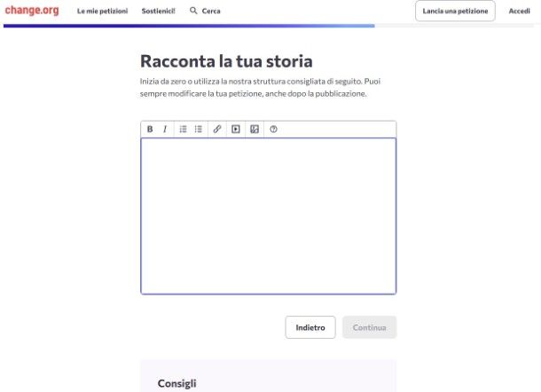541x392 pixels.
Task: Click the Accedi login link
Action: click(519, 12)
